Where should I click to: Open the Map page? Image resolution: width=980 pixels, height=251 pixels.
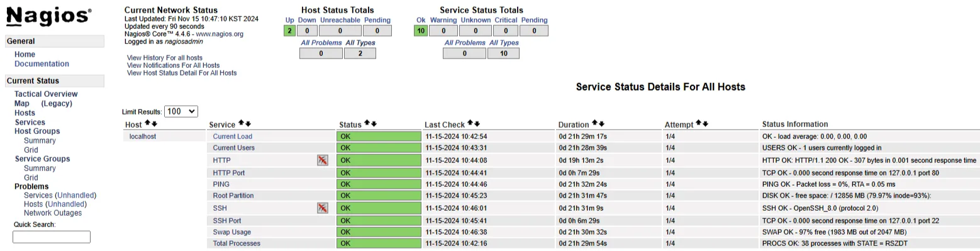point(22,103)
